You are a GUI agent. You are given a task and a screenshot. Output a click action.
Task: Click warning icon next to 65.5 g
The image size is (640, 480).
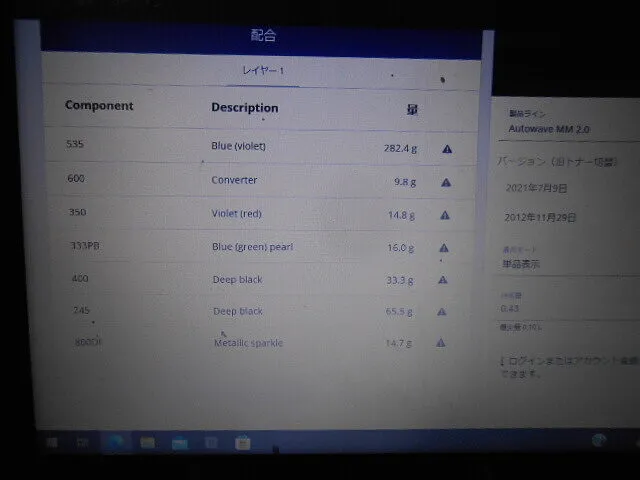441,311
